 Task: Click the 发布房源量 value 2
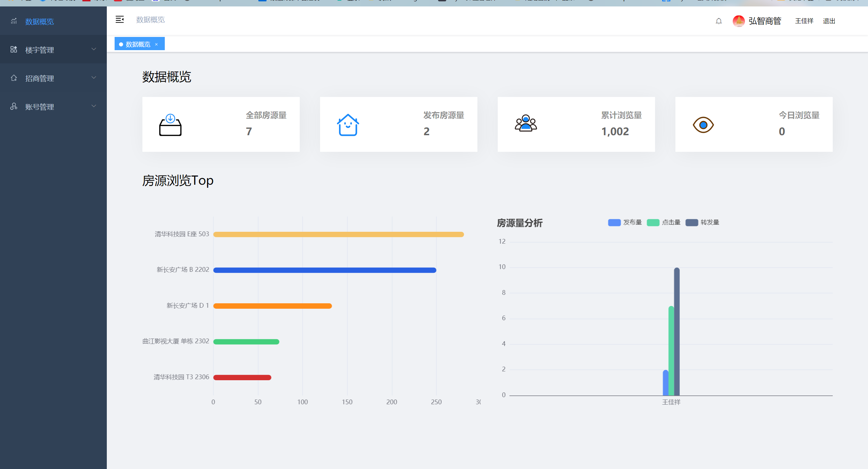pyautogui.click(x=427, y=131)
